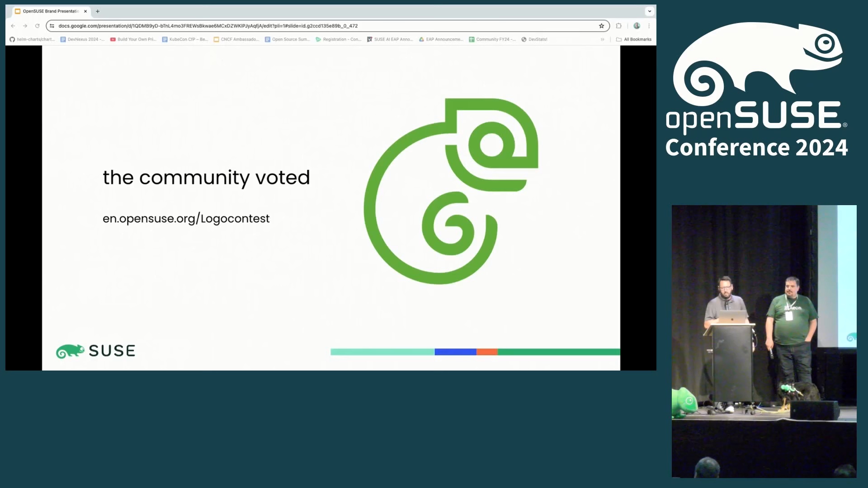Open the Build Your Own YouTube bookmark

[133, 39]
